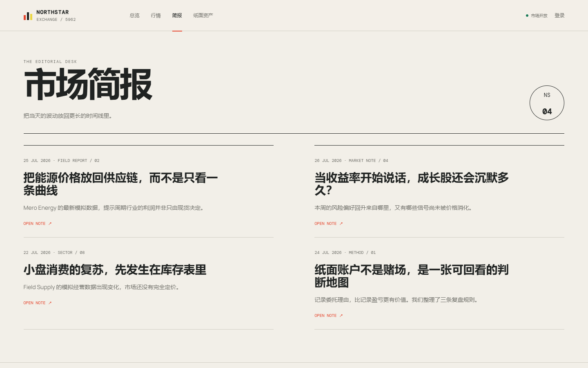Image resolution: width=588 pixels, height=368 pixels.
Task: Open the article 把能源价格放回供应链
Action: (x=120, y=184)
